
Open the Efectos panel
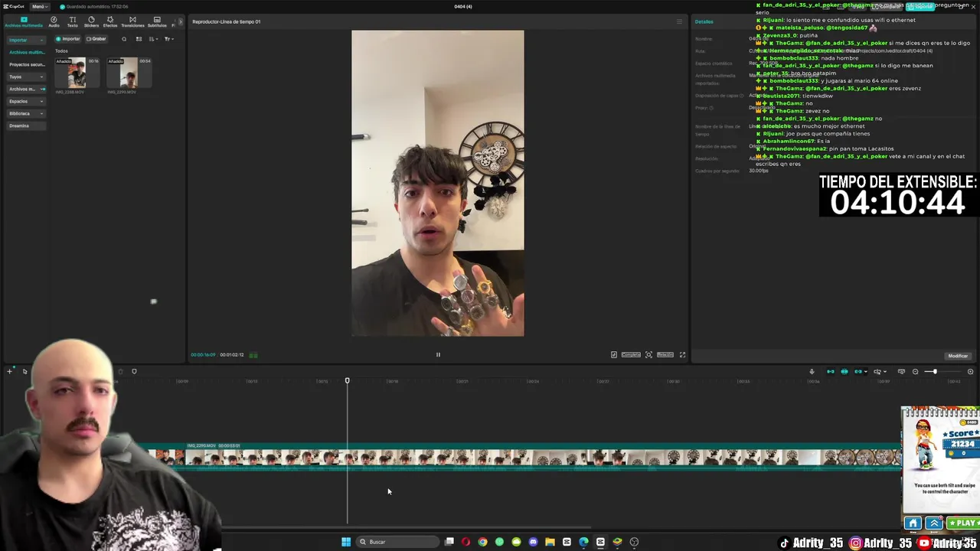coord(110,21)
